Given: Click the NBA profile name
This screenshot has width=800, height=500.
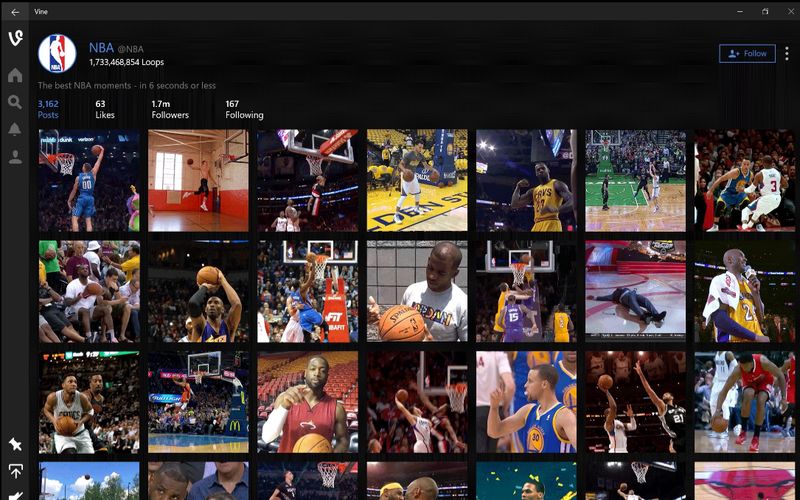Looking at the screenshot, I should (x=101, y=48).
